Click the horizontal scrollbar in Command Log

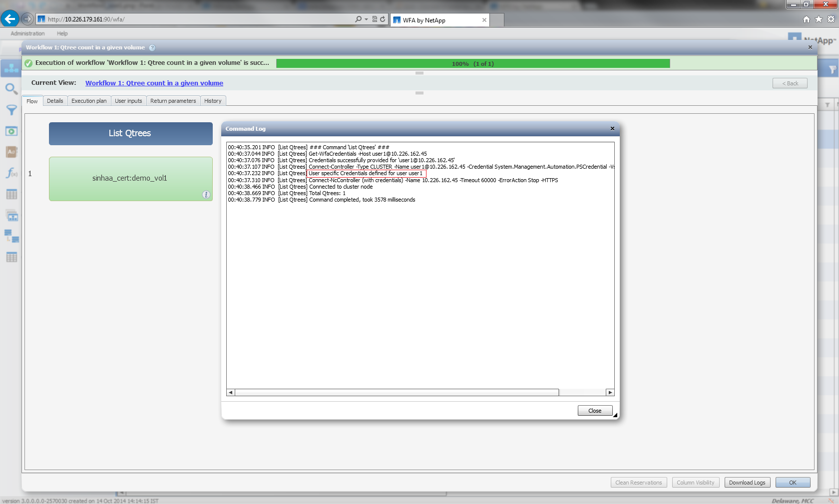coord(397,393)
